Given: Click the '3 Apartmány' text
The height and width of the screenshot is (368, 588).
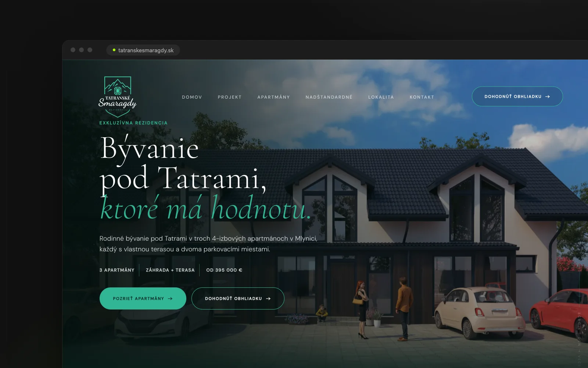Looking at the screenshot, I should [117, 270].
